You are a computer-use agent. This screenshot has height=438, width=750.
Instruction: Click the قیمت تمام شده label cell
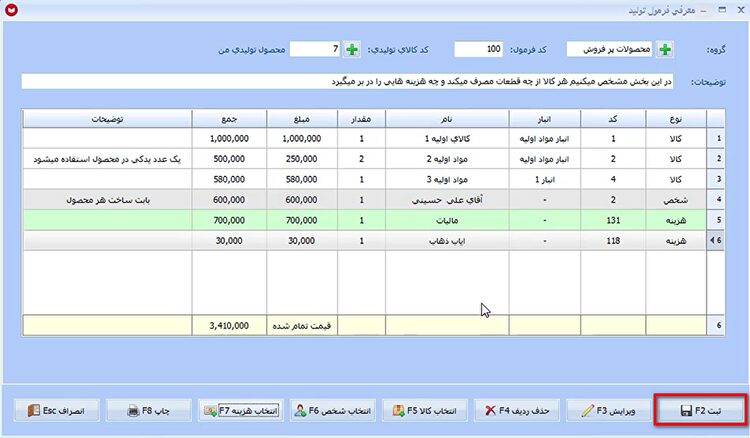tap(302, 326)
